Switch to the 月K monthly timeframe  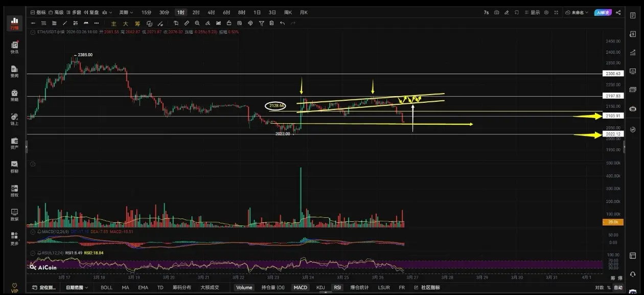tap(303, 12)
